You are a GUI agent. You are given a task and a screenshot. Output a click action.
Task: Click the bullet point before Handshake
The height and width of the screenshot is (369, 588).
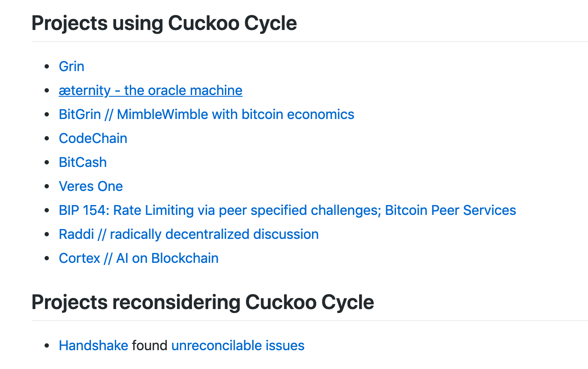click(47, 346)
